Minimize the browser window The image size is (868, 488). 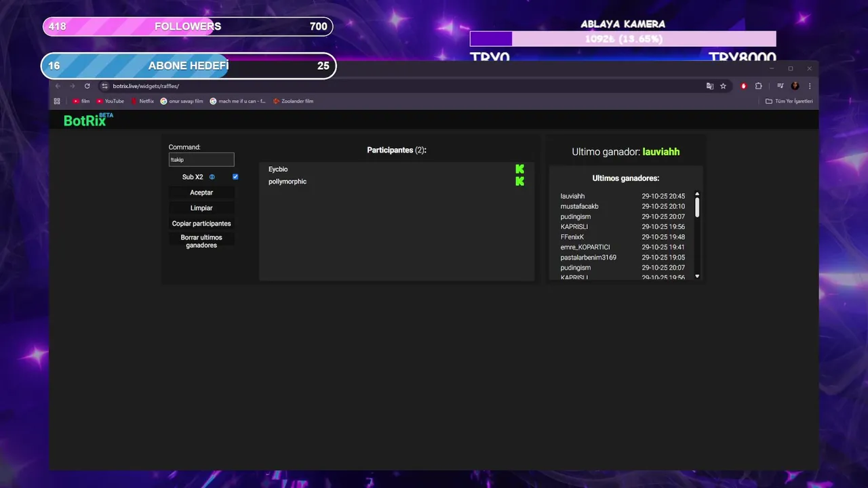(772, 68)
